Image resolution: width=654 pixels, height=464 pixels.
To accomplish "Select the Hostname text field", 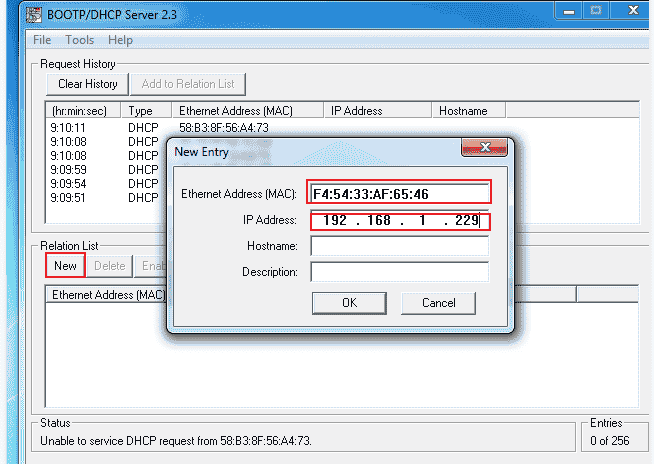I will 399,246.
